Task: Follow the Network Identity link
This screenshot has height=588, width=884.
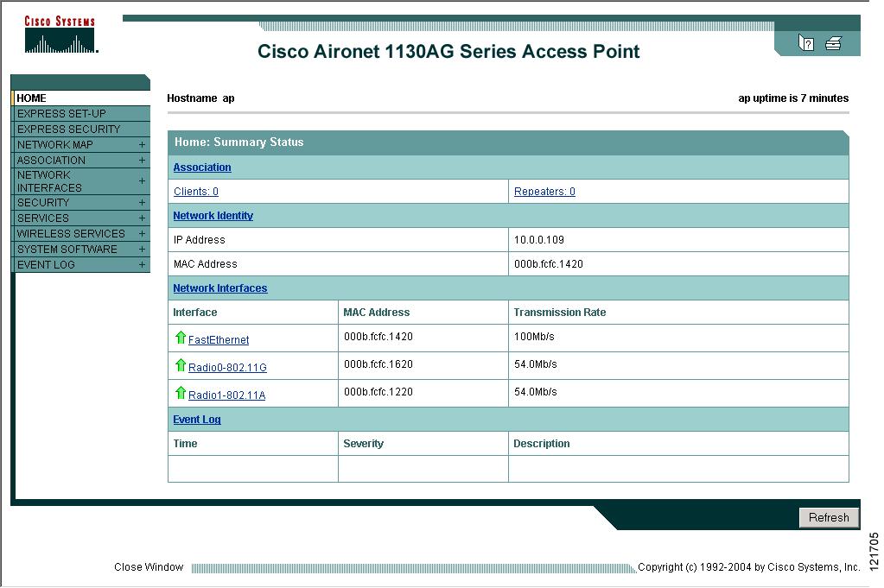Action: tap(213, 216)
